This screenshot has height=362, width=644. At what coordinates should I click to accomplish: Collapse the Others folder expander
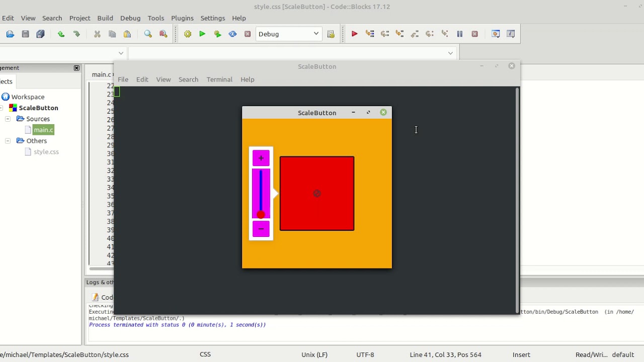[x=8, y=141]
